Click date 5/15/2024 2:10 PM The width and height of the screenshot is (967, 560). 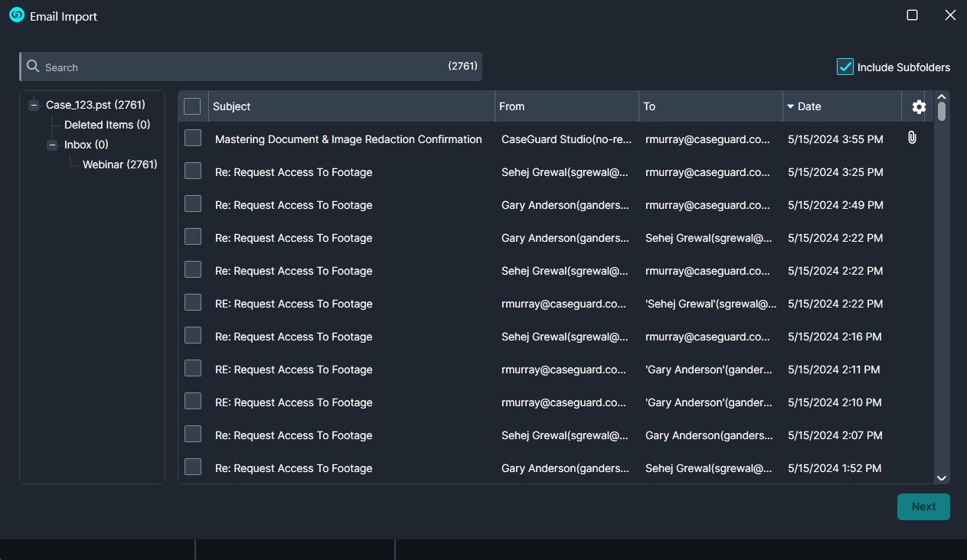pyautogui.click(x=835, y=402)
